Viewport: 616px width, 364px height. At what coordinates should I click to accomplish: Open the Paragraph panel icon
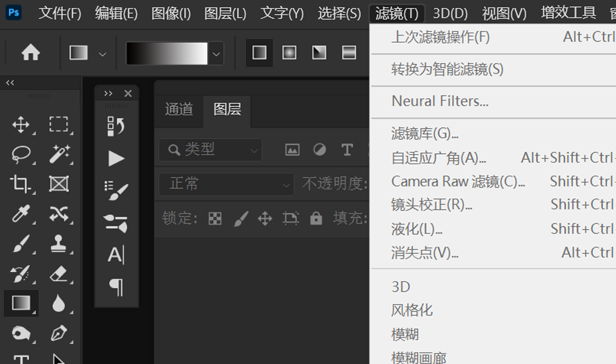coord(116,287)
